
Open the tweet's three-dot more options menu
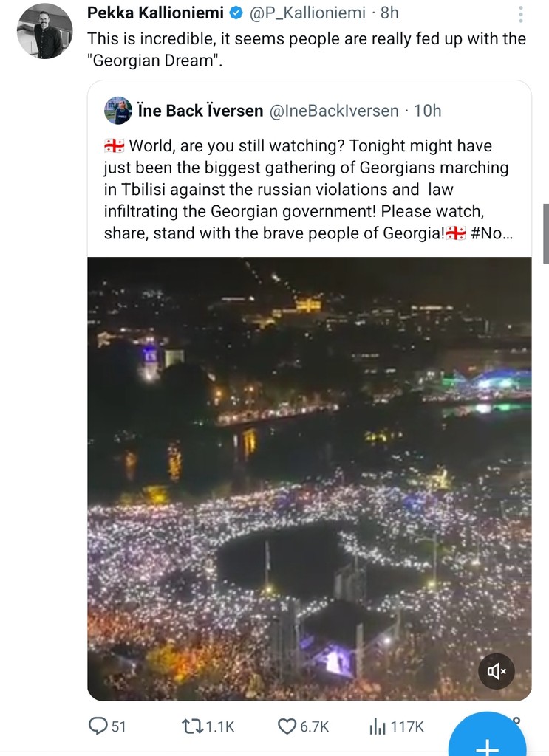click(521, 15)
